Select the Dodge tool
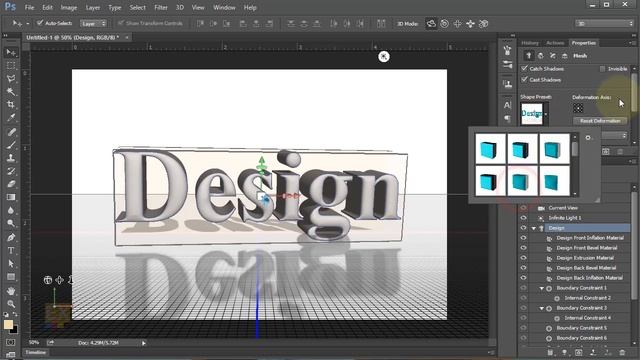640x360 pixels. click(x=11, y=223)
